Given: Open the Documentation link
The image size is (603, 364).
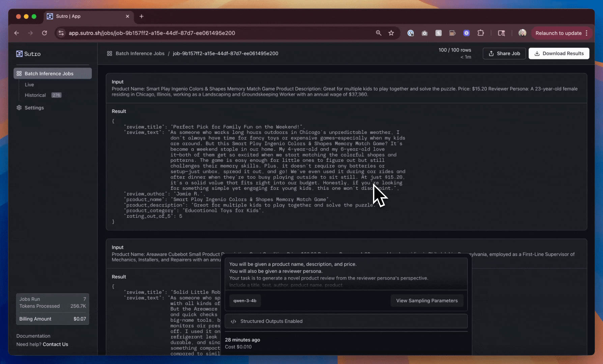Looking at the screenshot, I should (x=33, y=336).
